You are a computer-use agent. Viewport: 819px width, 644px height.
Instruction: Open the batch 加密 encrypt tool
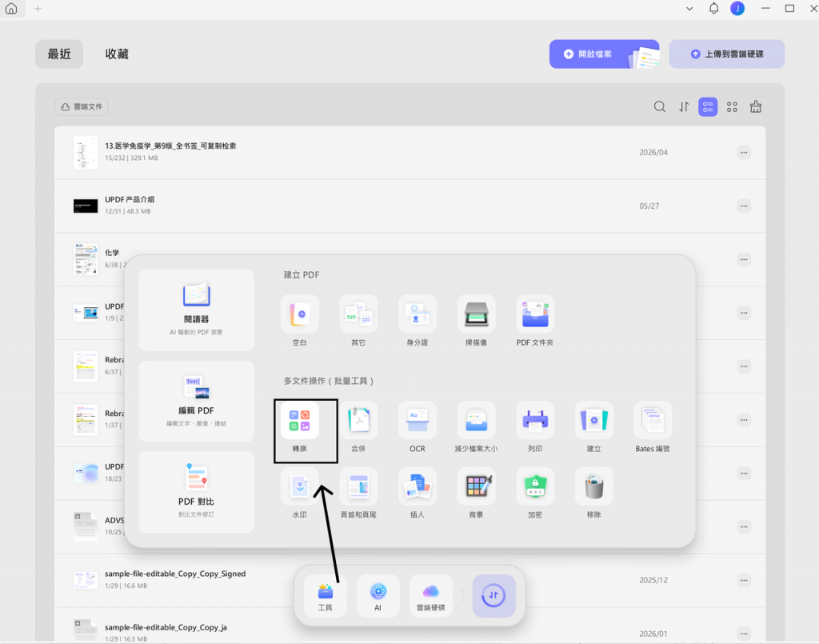point(535,486)
